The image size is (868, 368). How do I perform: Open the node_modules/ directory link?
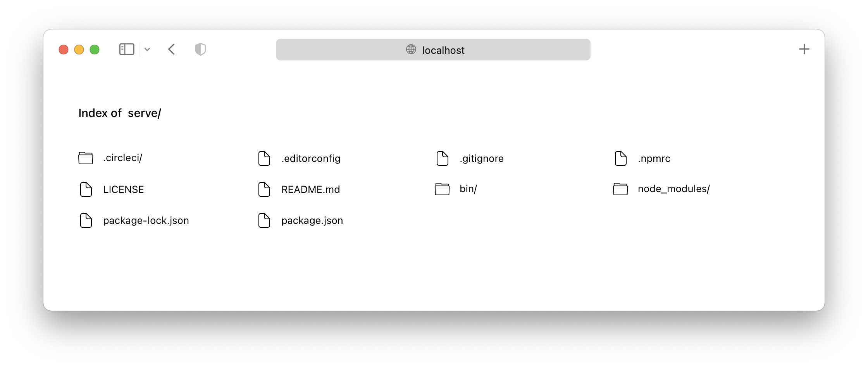click(673, 189)
